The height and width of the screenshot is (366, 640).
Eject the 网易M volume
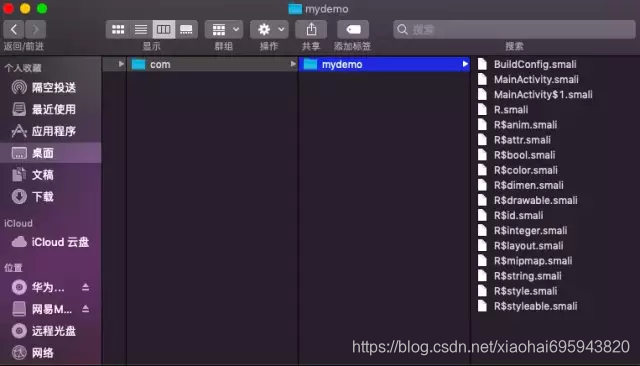[85, 309]
